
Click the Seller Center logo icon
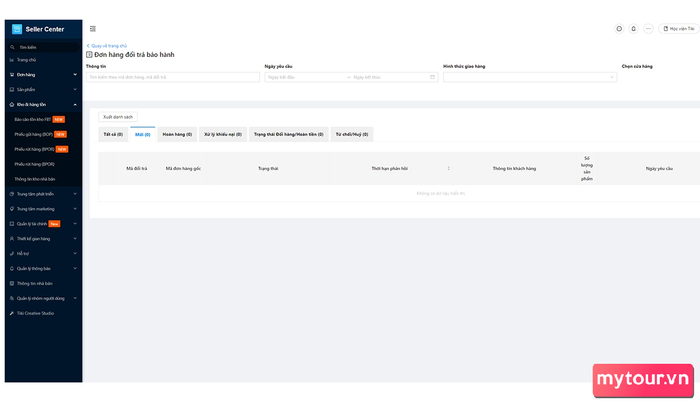tap(17, 29)
